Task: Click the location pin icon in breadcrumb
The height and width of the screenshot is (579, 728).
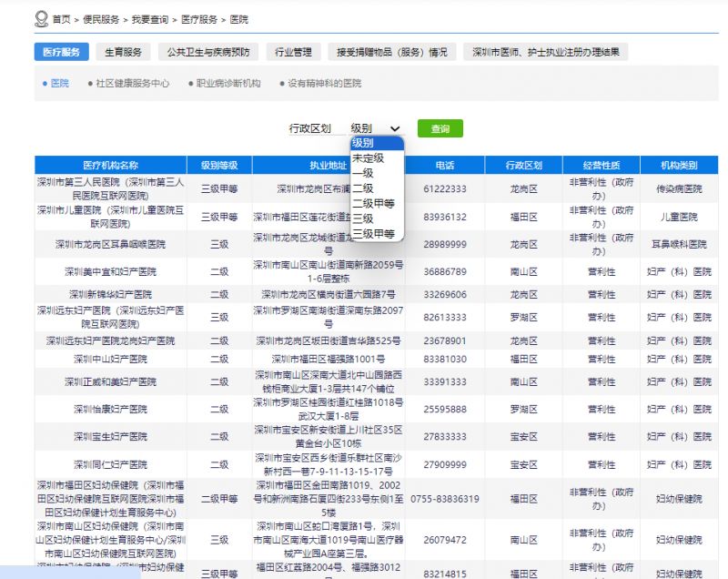Action: tap(41, 19)
